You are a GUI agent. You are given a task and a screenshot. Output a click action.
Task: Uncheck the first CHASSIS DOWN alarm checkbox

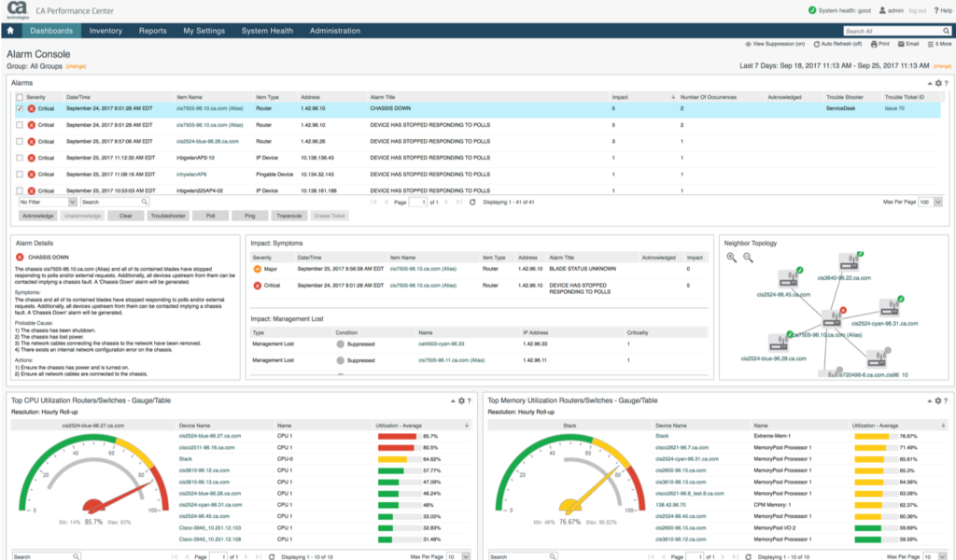click(20, 108)
